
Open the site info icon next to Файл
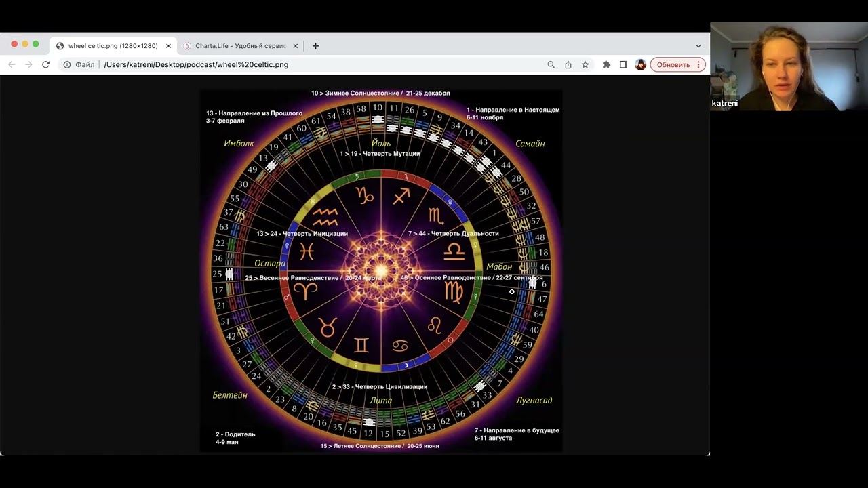tap(67, 64)
